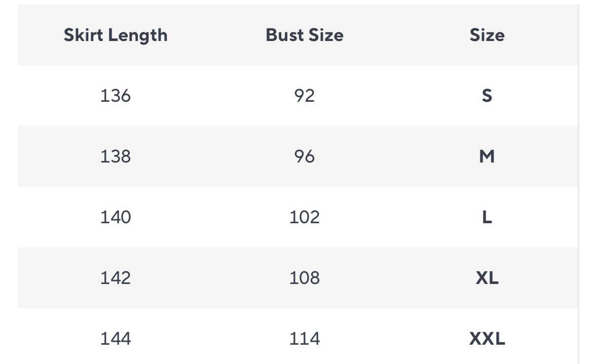Select the skirt length value 136
This screenshot has width=596, height=364.
(116, 96)
